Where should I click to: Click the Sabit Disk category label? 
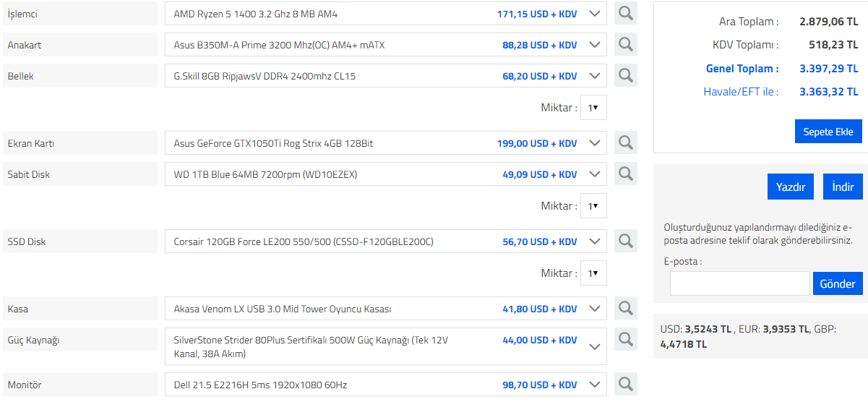80,174
